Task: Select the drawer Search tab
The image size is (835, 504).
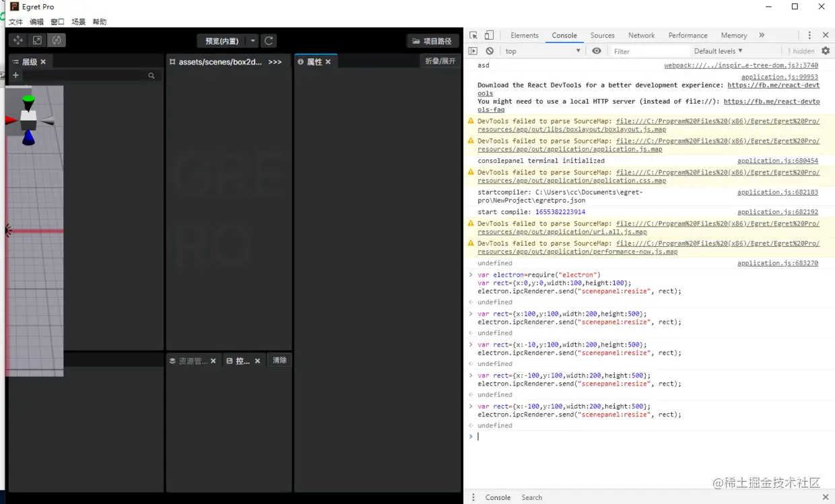Action: 531,497
